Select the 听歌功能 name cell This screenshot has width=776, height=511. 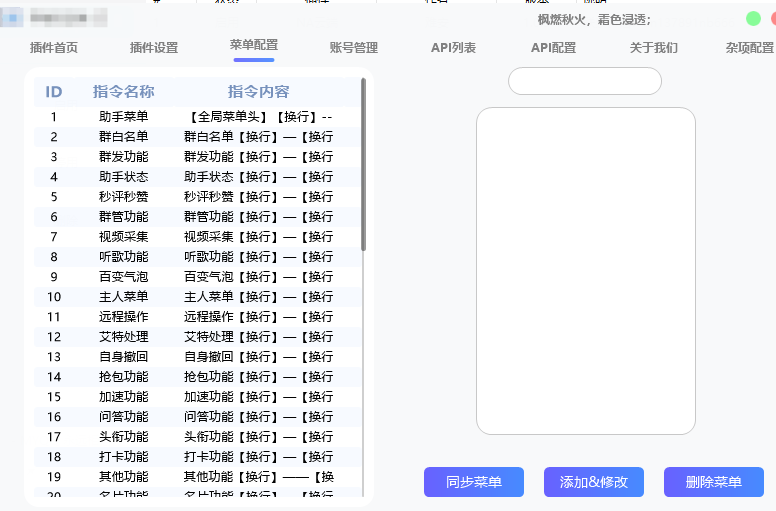tap(123, 257)
